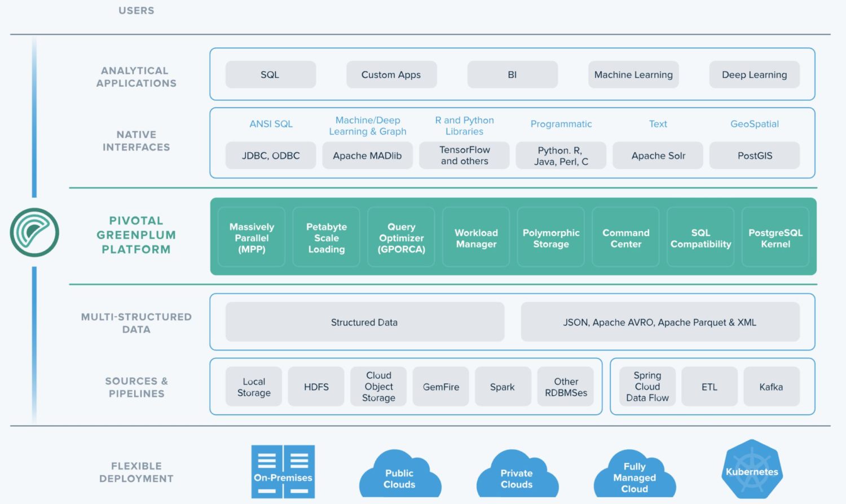This screenshot has height=504, width=846.
Task: Select the Structured Data box
Action: coord(364,322)
